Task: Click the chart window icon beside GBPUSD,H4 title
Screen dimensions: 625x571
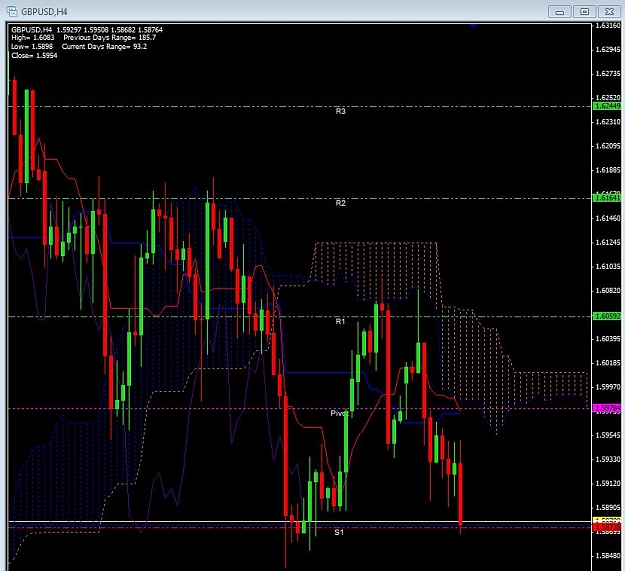Action: pos(12,11)
